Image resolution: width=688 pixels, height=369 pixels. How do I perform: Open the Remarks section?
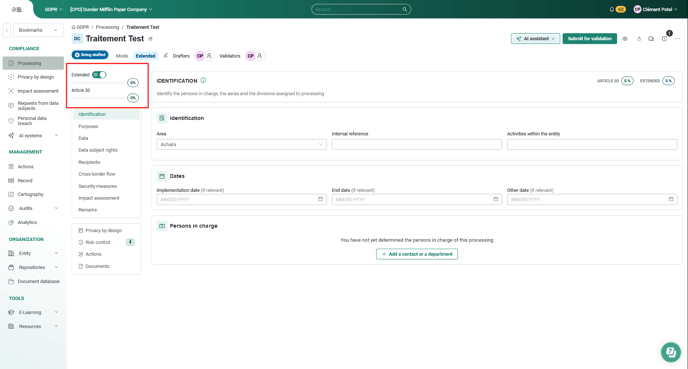pyautogui.click(x=87, y=210)
